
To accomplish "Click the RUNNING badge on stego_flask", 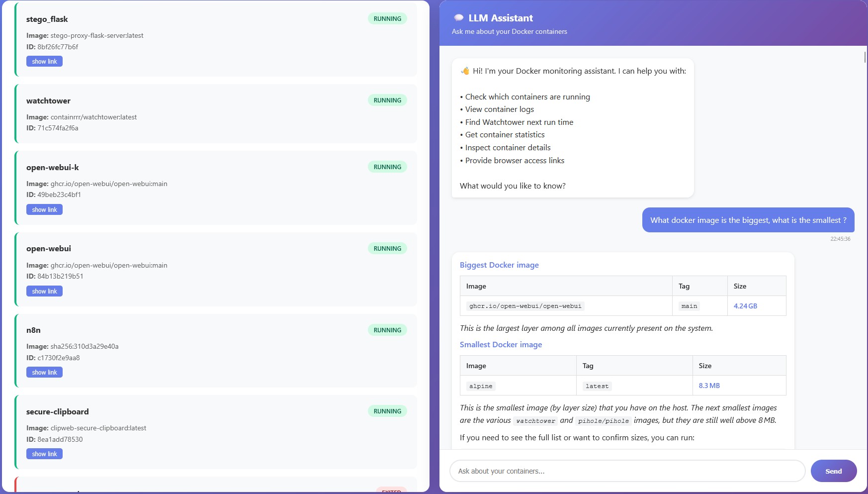I will (x=387, y=19).
